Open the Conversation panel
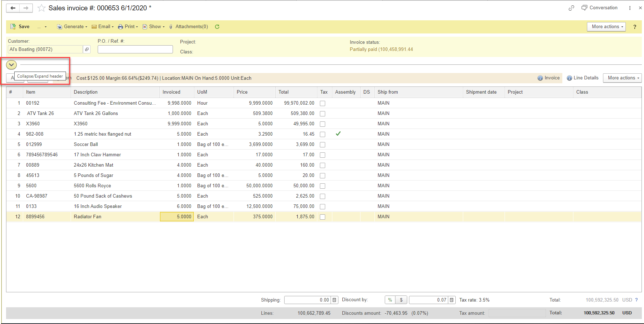 [599, 7]
